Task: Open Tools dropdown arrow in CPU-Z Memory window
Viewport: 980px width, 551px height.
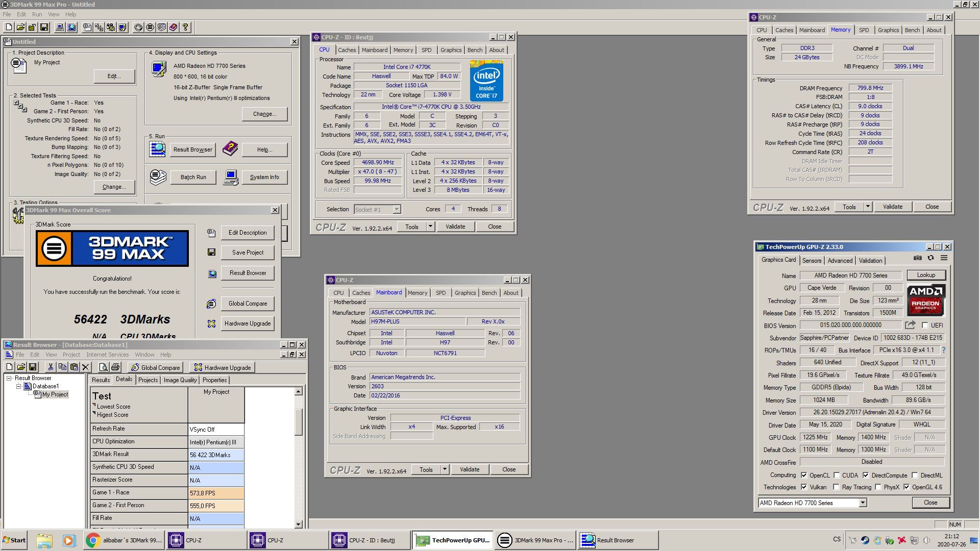Action: coord(868,207)
